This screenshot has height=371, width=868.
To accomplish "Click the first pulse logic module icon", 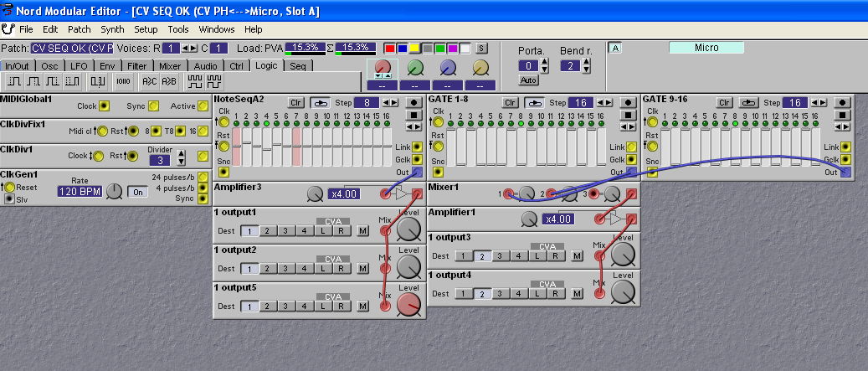I will [x=15, y=81].
